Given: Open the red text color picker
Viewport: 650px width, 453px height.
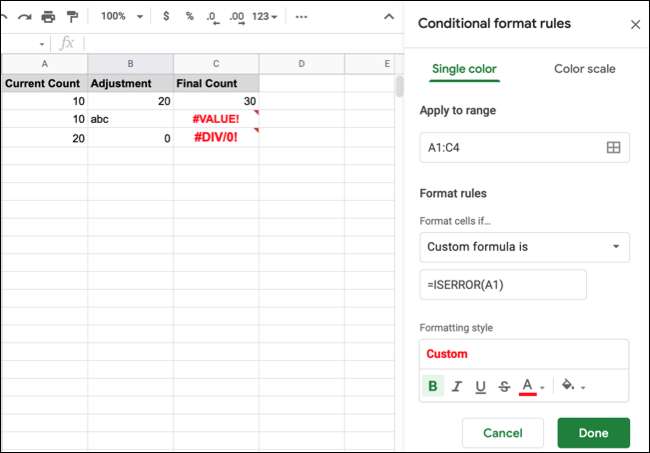Looking at the screenshot, I should pyautogui.click(x=532, y=386).
